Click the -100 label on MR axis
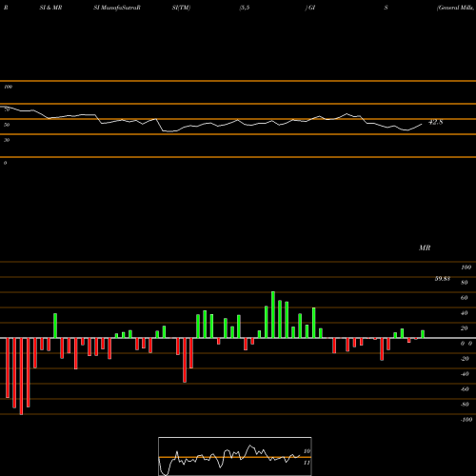 point(466,420)
